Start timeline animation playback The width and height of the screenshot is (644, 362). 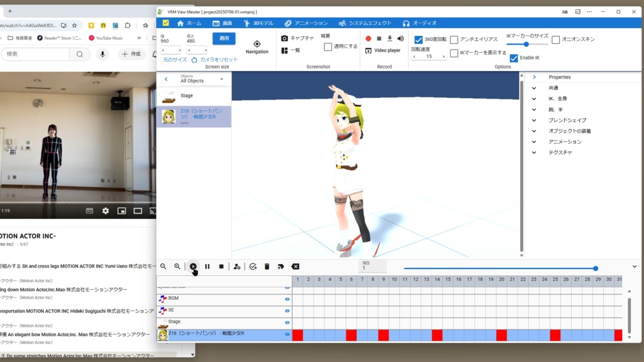tap(193, 266)
